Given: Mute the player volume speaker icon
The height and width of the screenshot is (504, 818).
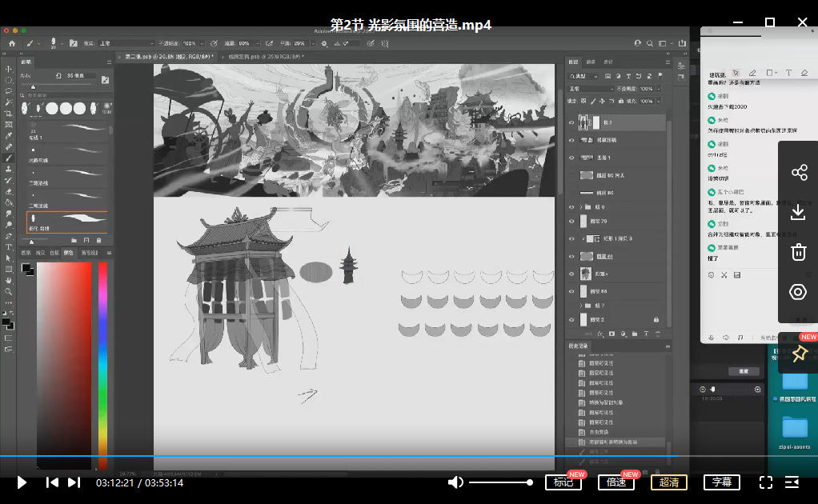Looking at the screenshot, I should click(455, 482).
